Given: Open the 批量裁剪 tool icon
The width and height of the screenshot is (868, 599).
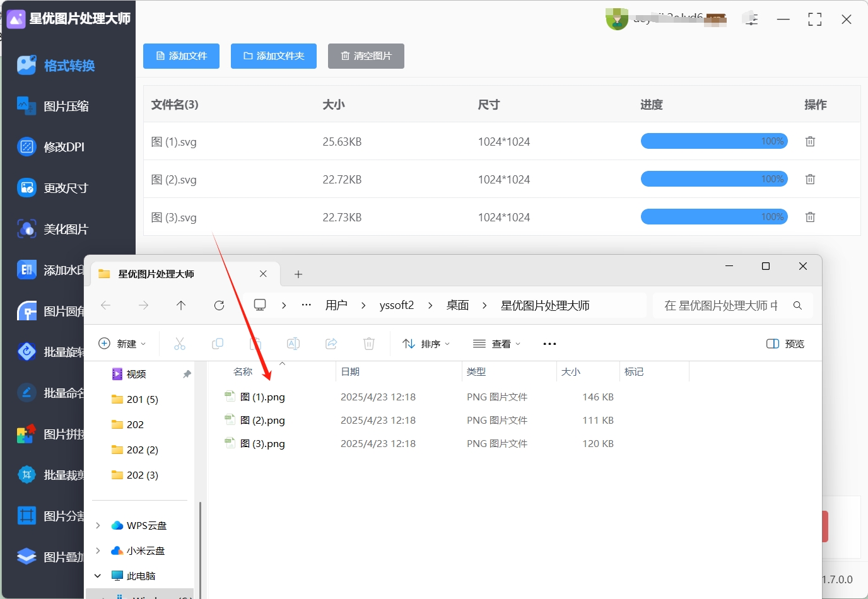Looking at the screenshot, I should pos(26,475).
